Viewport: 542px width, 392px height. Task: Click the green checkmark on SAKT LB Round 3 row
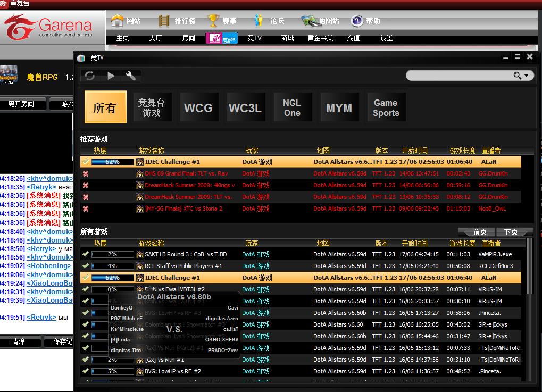coord(86,254)
